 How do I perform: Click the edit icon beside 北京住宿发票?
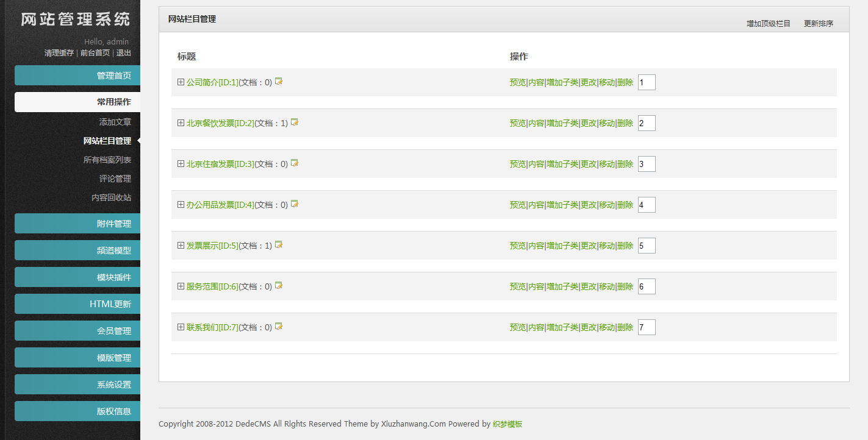[x=295, y=163]
